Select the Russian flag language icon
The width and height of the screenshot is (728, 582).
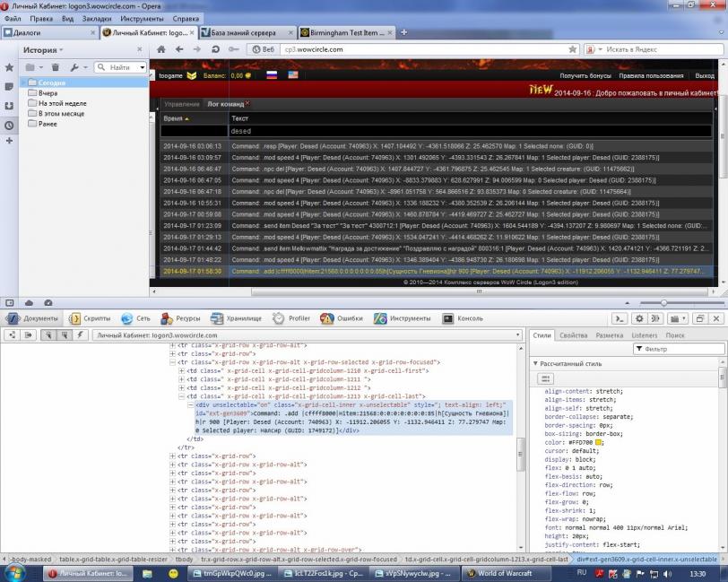tap(272, 76)
